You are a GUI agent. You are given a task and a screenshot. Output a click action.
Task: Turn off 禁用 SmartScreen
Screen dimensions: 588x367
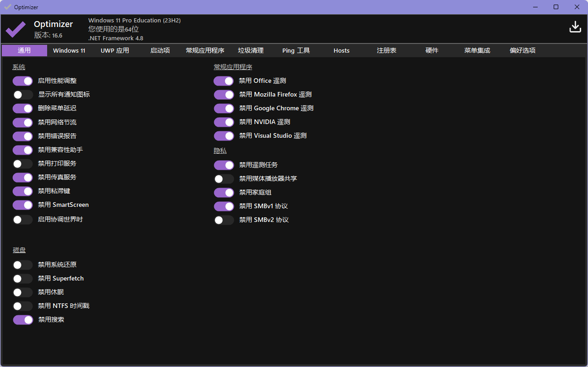22,205
